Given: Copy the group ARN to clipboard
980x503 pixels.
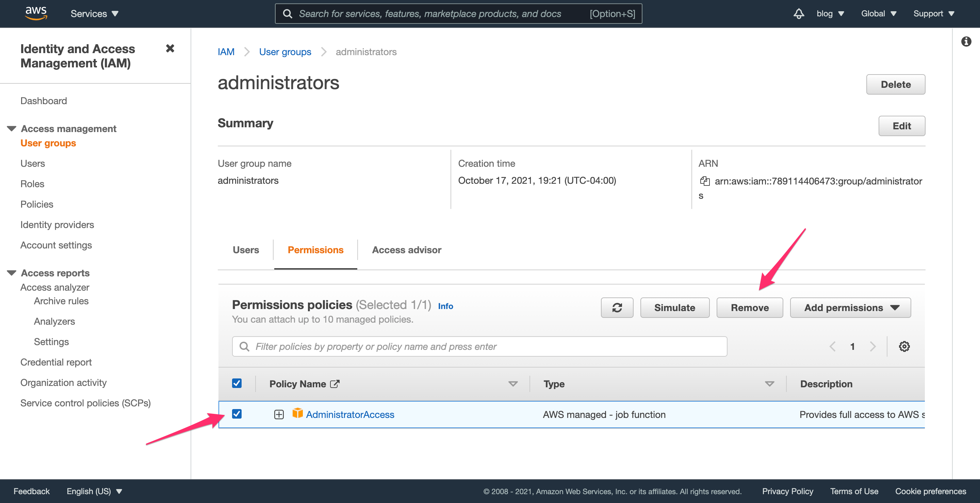Looking at the screenshot, I should [705, 181].
